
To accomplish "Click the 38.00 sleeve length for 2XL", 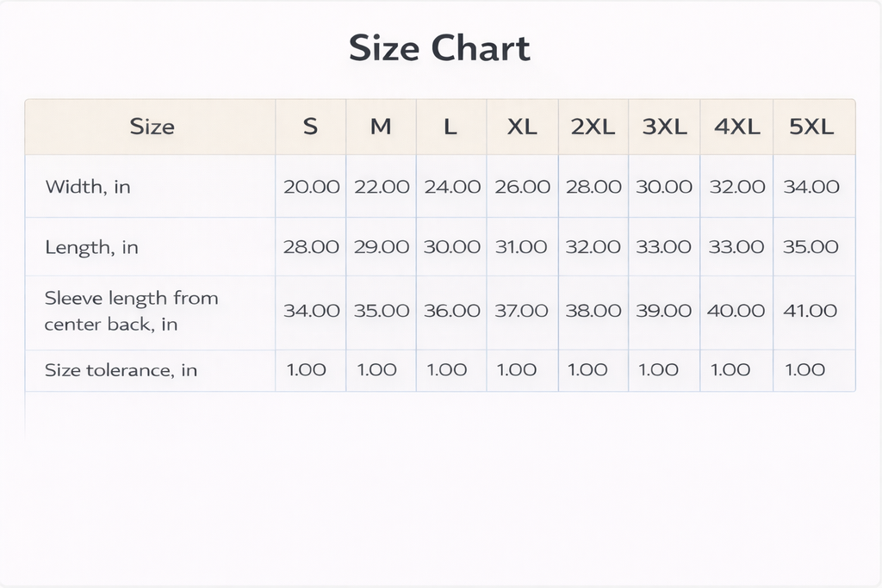I will tap(593, 311).
